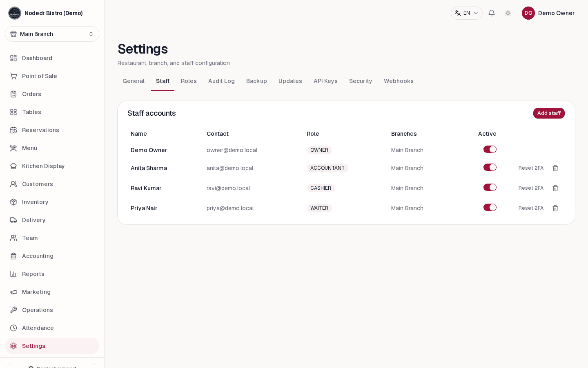Open the Orders section

click(x=52, y=94)
